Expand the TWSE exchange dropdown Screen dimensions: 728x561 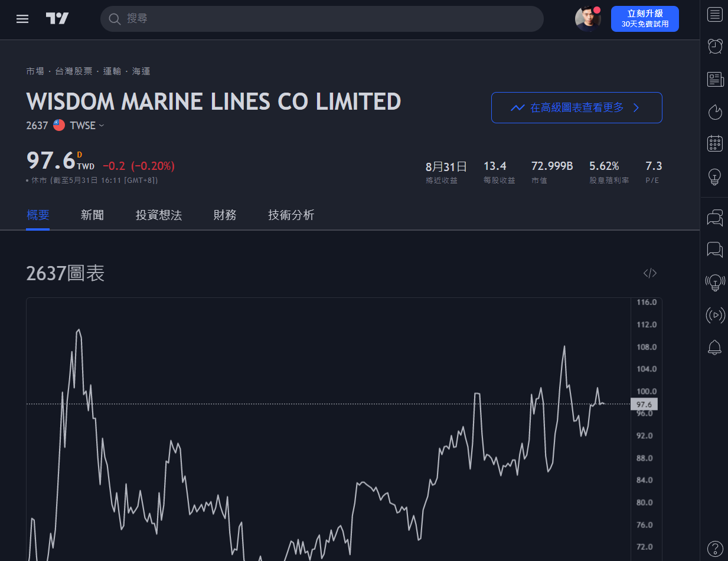[87, 125]
